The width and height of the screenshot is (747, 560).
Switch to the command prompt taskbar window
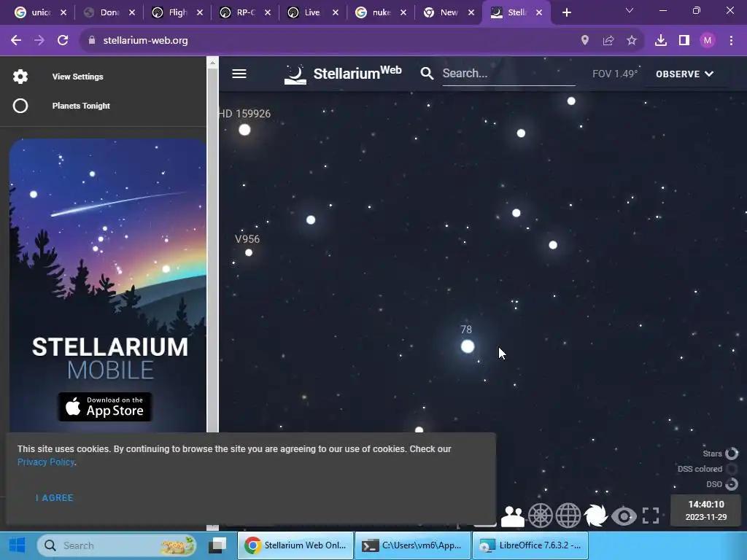[412, 545]
